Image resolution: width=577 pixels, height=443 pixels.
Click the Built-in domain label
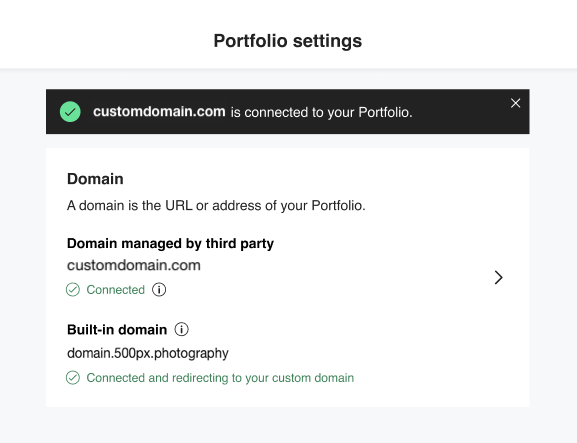tap(117, 330)
